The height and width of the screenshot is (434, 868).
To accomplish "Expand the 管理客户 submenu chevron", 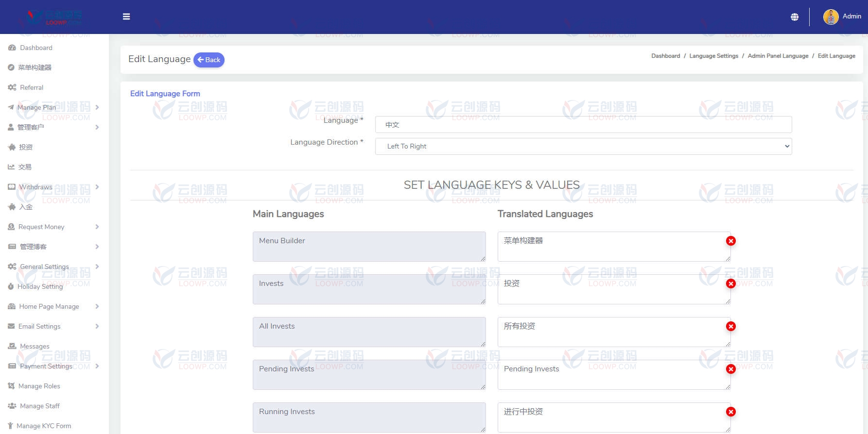I will coord(97,127).
